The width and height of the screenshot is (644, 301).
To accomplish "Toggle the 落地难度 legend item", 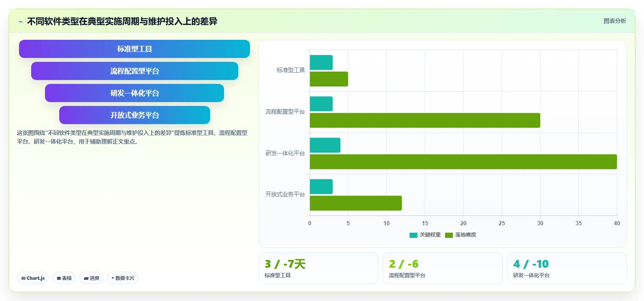I will [461, 235].
